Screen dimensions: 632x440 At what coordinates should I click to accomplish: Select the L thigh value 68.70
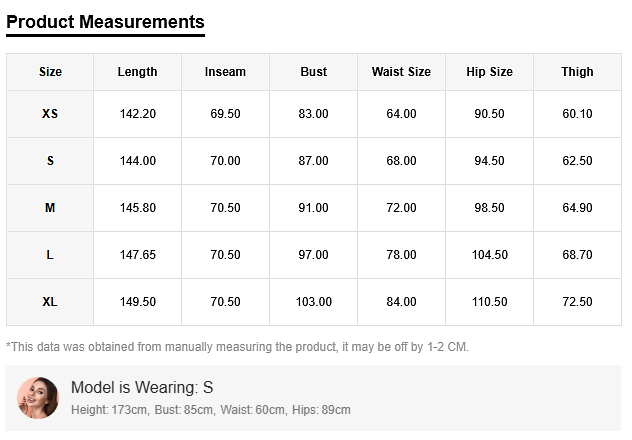click(x=577, y=255)
